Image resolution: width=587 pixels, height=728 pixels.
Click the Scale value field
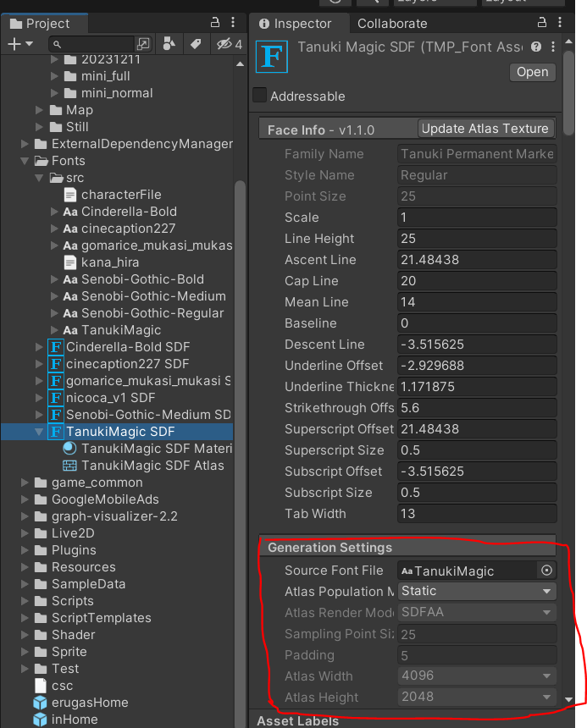pos(477,218)
